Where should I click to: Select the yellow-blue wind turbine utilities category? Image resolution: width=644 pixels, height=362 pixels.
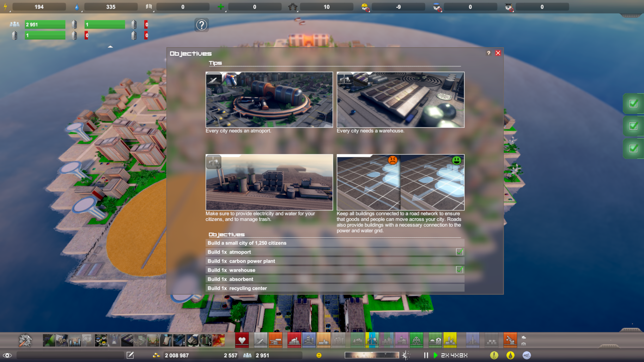click(372, 340)
